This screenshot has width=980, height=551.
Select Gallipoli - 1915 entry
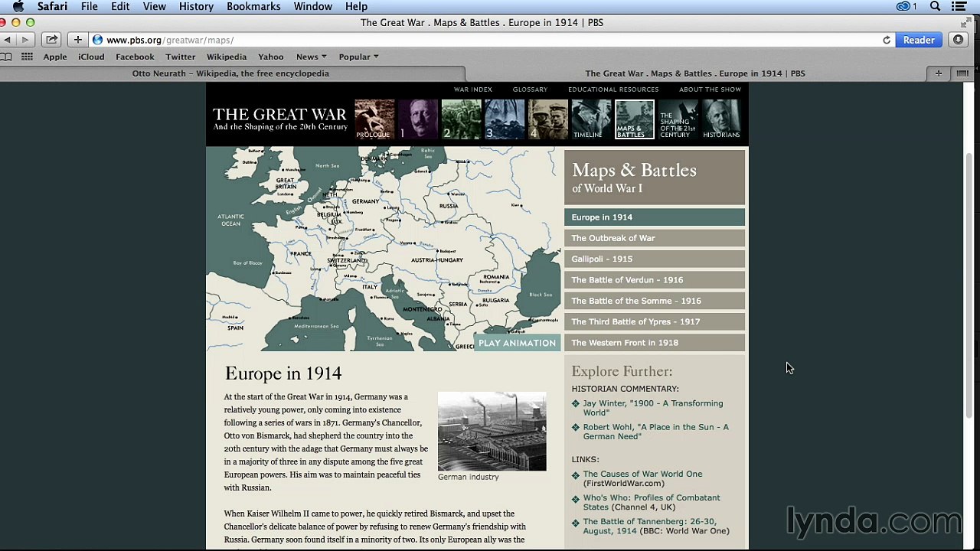655,259
